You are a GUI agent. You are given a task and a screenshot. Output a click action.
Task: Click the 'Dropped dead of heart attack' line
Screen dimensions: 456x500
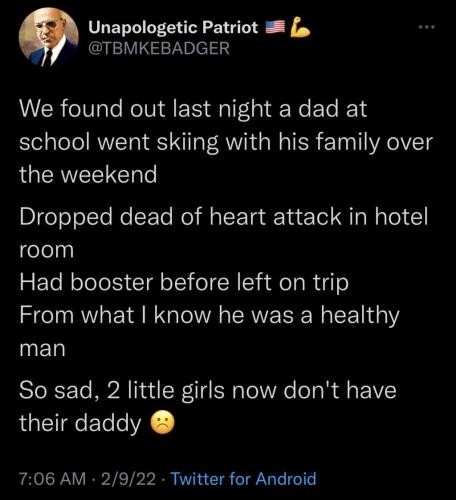tap(223, 217)
